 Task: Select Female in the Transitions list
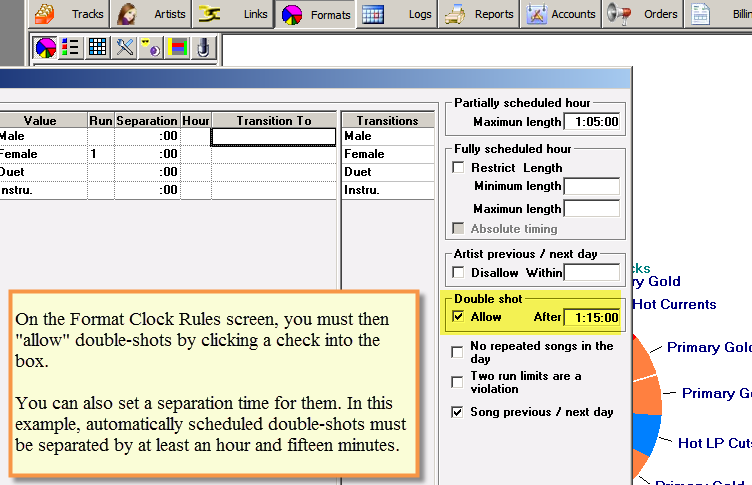coord(388,154)
